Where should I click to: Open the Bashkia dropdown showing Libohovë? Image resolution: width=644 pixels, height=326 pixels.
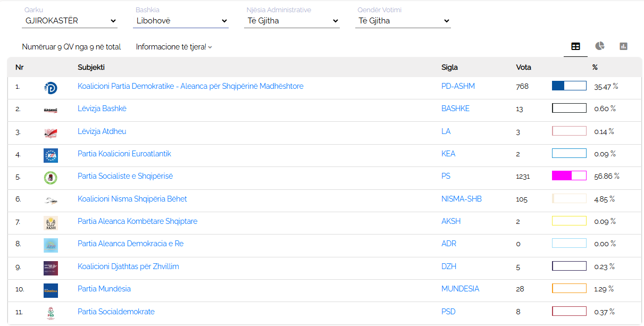(182, 21)
